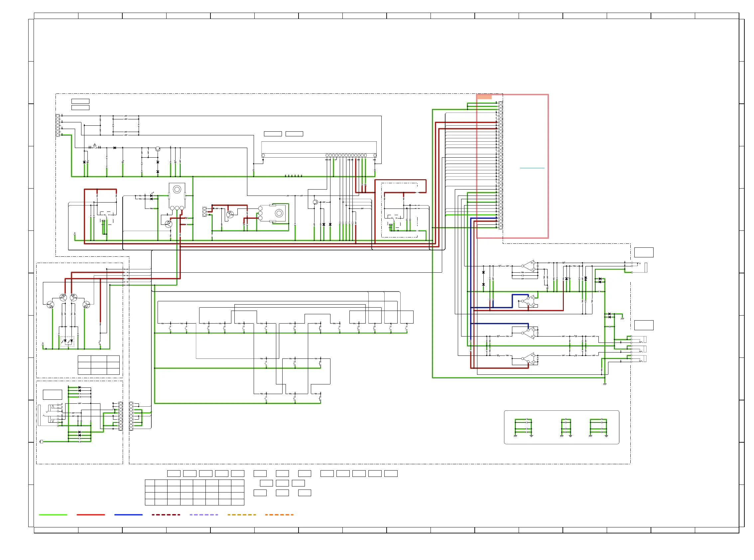754x560 pixels.
Task: Click the small four-pin vertical connector
Action: (204, 212)
